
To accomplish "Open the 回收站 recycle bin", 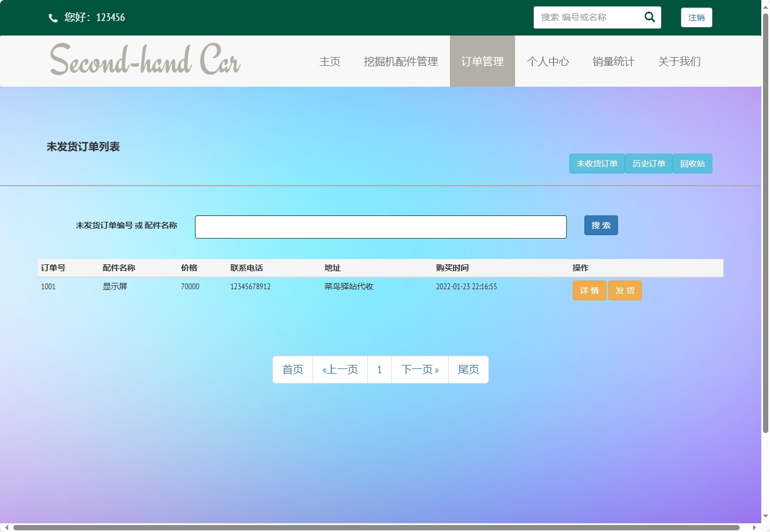I will [692, 164].
